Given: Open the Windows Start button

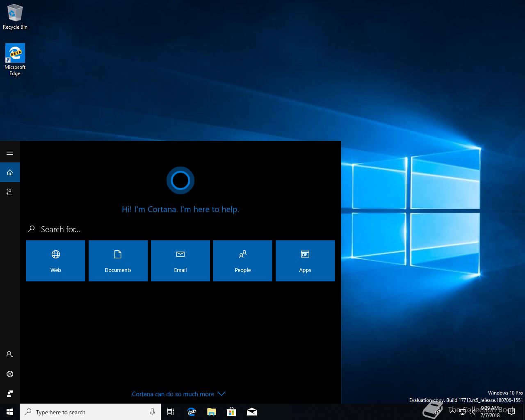Looking at the screenshot, I should pyautogui.click(x=10, y=412).
